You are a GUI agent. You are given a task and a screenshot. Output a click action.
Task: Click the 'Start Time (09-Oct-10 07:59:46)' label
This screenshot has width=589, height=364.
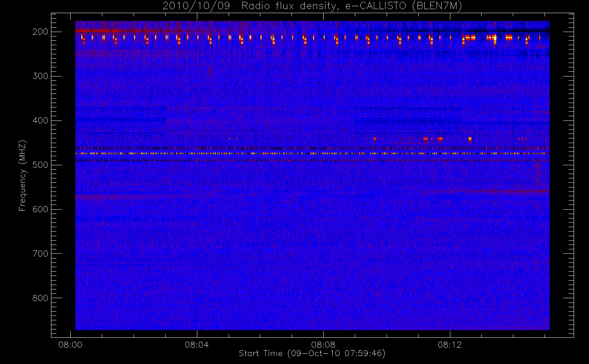(x=312, y=353)
